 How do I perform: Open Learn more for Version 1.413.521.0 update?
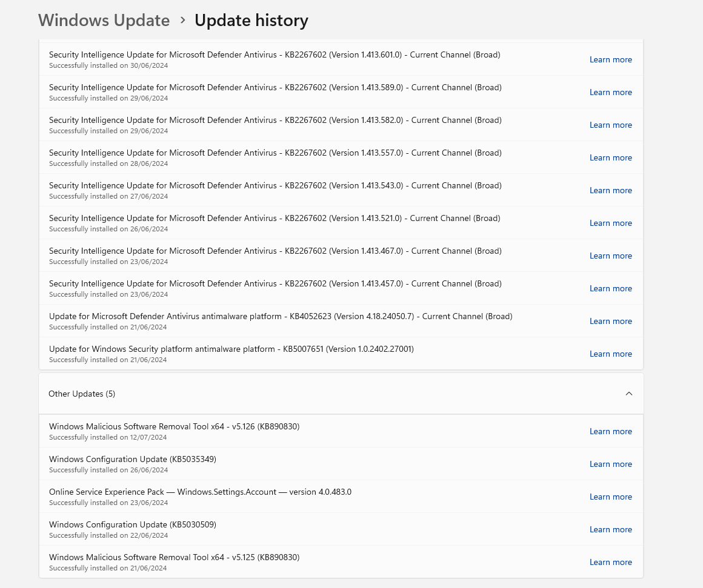point(611,223)
